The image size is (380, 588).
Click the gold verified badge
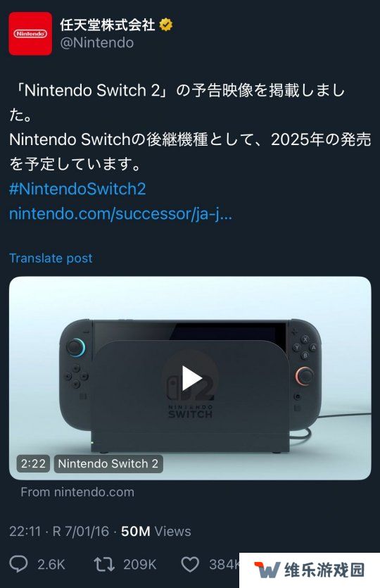tap(165, 25)
